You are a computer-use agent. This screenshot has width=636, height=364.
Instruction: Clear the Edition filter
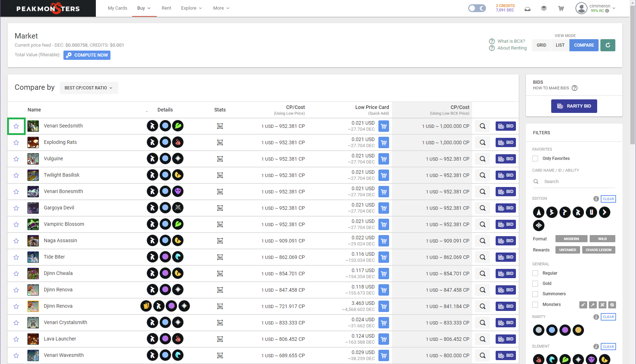(x=608, y=199)
